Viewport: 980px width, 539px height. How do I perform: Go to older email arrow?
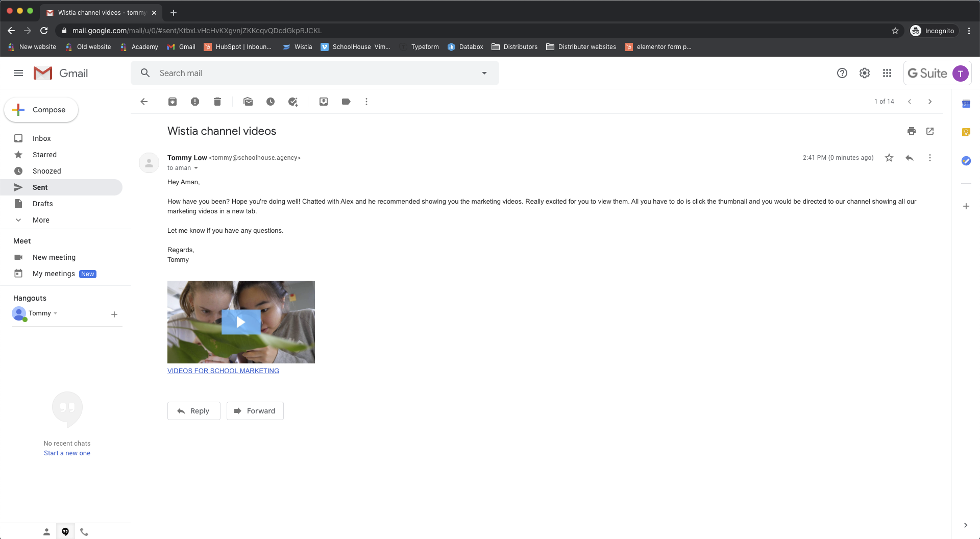click(x=930, y=102)
